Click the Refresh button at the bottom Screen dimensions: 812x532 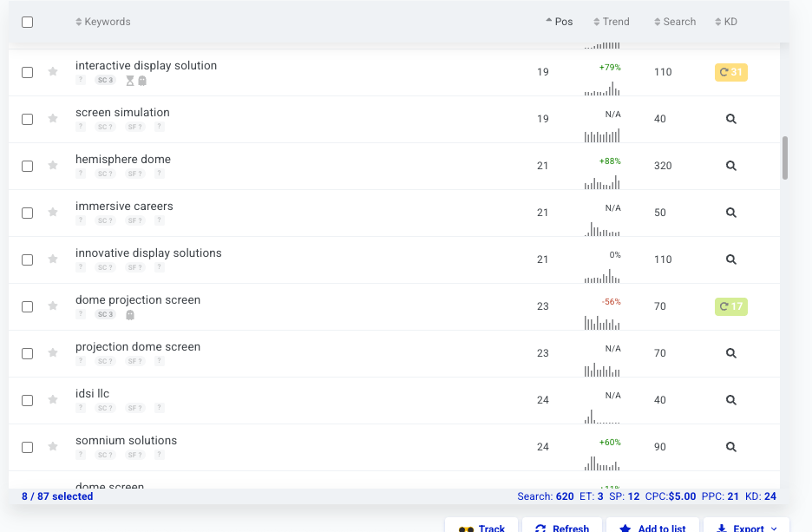562,528
